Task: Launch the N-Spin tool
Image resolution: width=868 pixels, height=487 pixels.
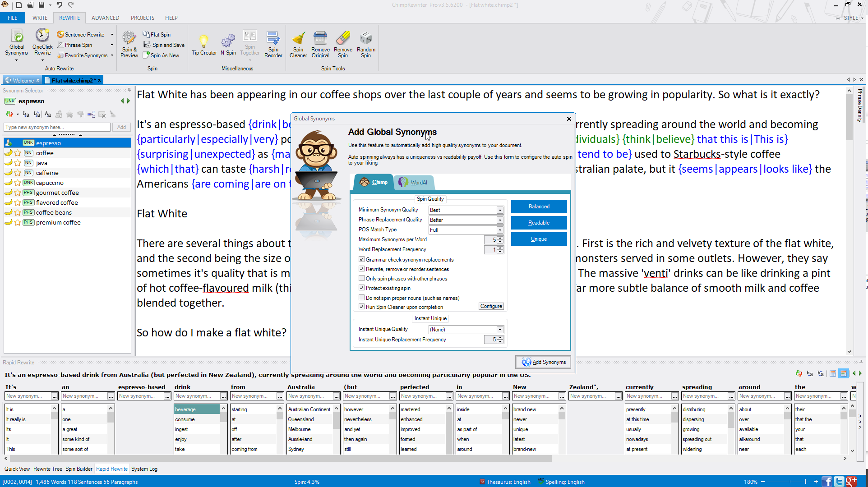Action: tap(228, 41)
